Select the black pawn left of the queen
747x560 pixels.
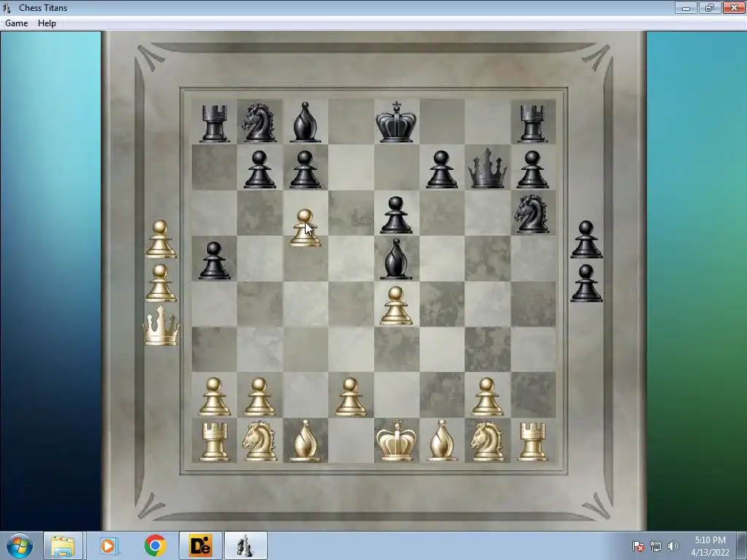coord(441,169)
